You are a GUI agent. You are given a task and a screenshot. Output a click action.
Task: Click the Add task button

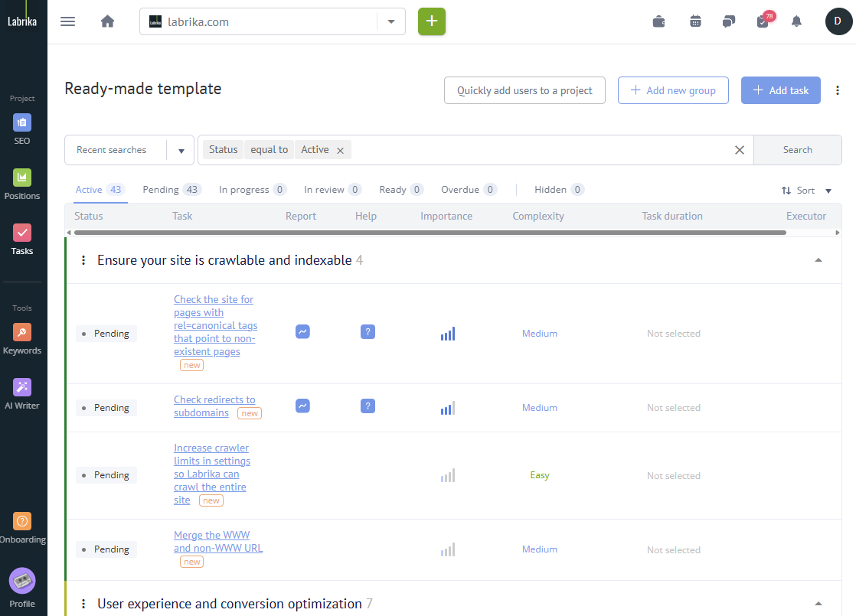tap(780, 90)
